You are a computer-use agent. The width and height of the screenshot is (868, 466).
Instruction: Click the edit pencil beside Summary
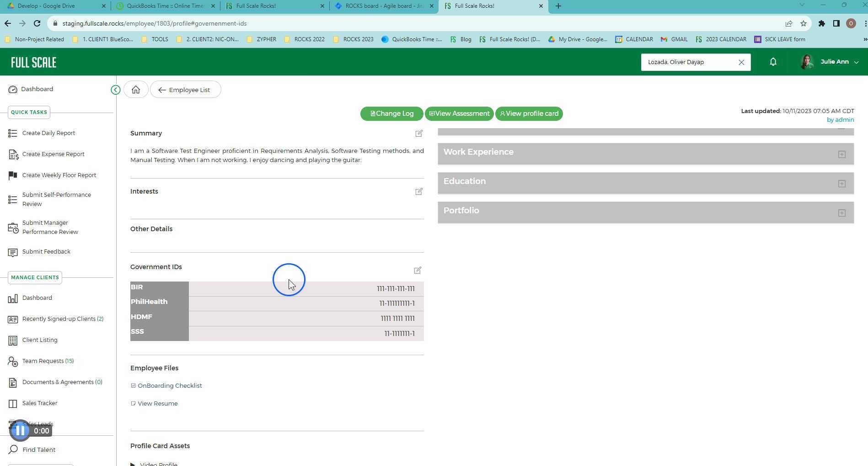418,133
